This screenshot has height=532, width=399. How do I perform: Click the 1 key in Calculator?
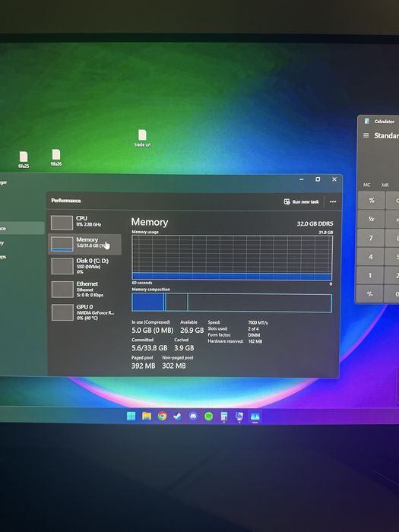click(x=370, y=275)
